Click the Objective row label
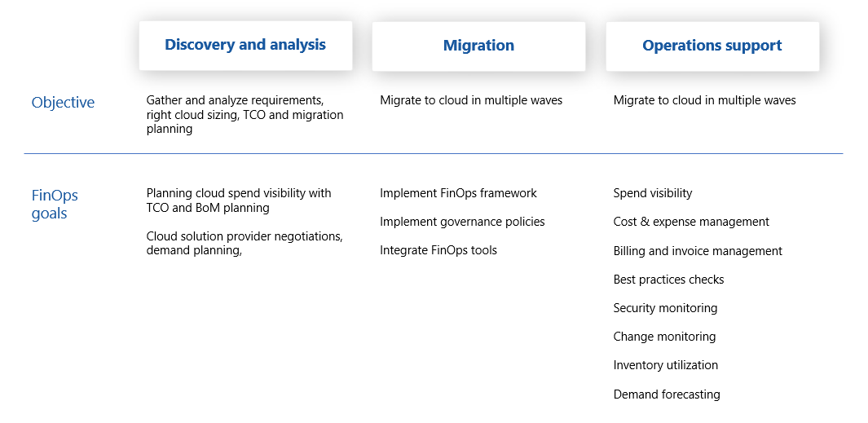The height and width of the screenshot is (423, 868). click(x=63, y=103)
